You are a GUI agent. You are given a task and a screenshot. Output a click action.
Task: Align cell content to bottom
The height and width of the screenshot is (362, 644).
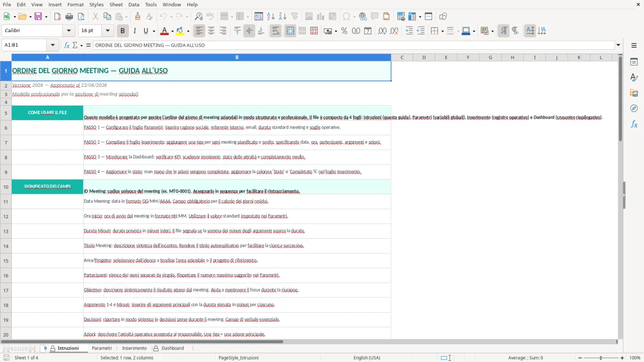pos(261,31)
